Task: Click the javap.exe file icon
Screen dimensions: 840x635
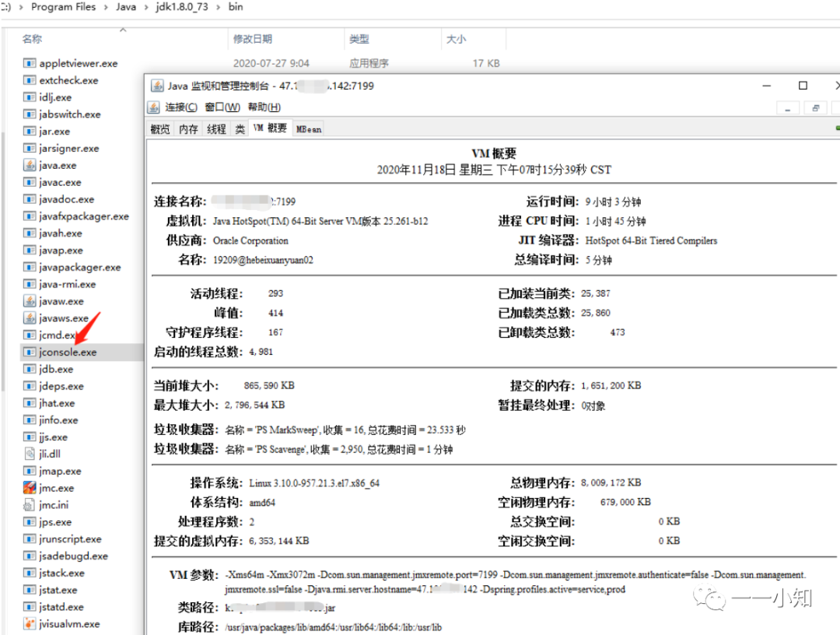Action: coord(30,251)
